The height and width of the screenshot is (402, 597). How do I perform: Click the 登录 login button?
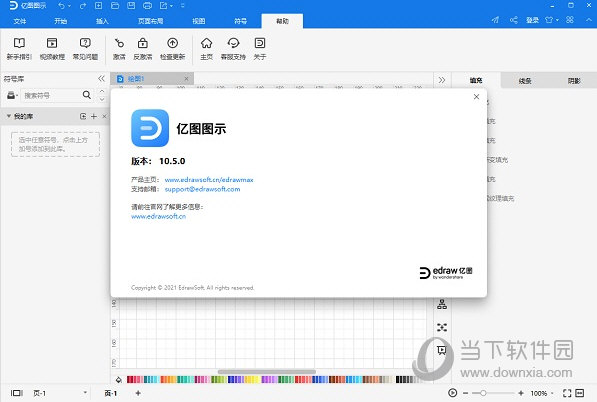point(532,20)
